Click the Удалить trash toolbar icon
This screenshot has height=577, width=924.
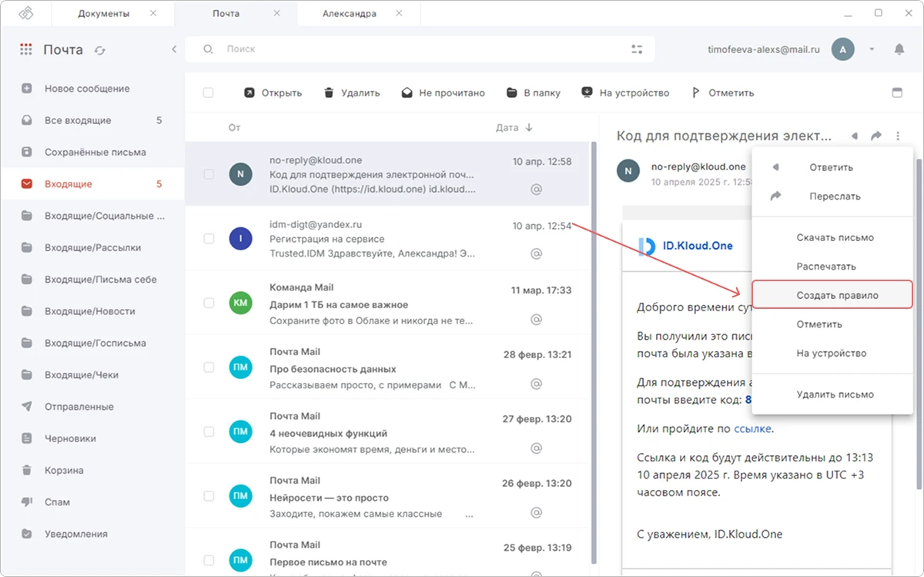[329, 92]
